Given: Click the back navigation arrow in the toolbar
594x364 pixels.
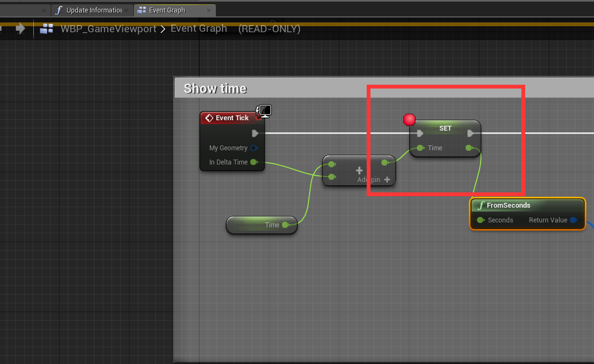Looking at the screenshot, I should pyautogui.click(x=21, y=28).
